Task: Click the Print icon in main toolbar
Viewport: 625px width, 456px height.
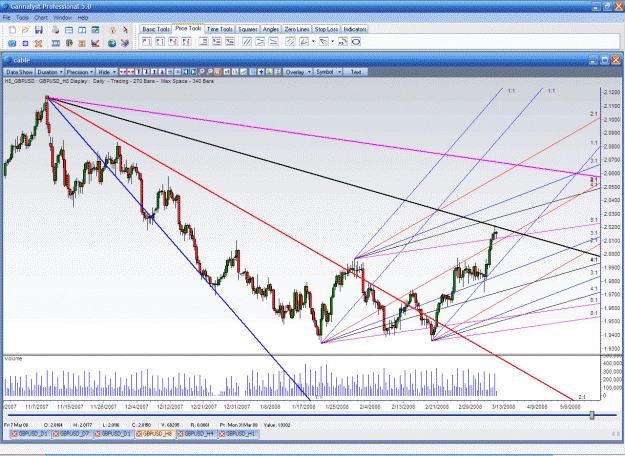Action: pyautogui.click(x=55, y=30)
